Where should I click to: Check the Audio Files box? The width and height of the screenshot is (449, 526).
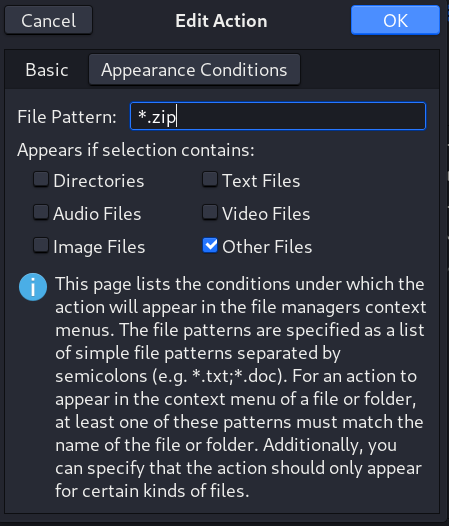click(x=41, y=213)
